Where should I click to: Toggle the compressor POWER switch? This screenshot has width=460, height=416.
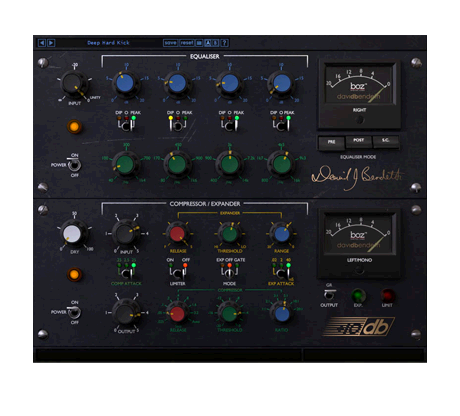click(x=74, y=312)
